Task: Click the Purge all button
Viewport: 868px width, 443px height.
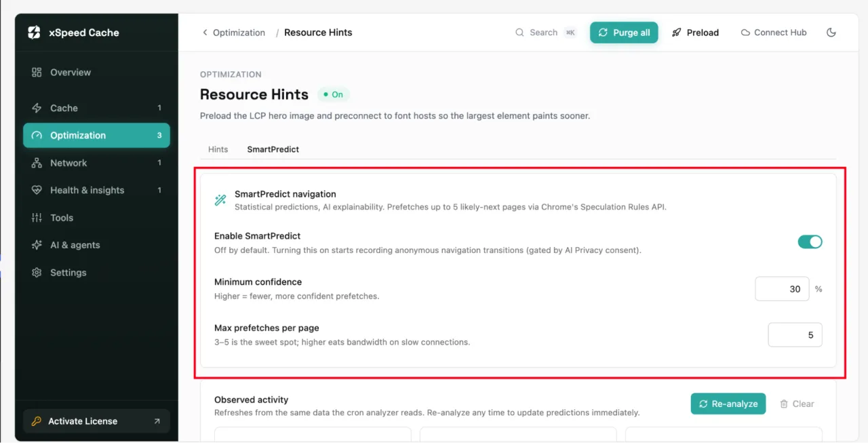Action: [624, 33]
